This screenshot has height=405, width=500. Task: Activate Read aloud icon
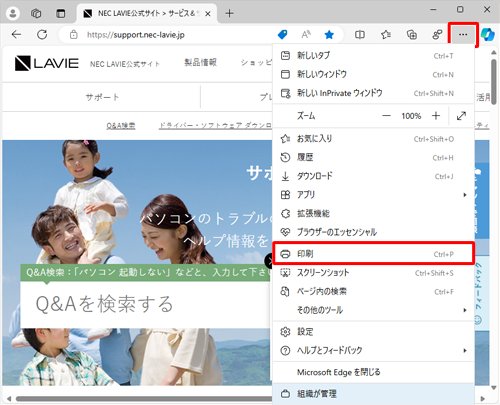306,34
